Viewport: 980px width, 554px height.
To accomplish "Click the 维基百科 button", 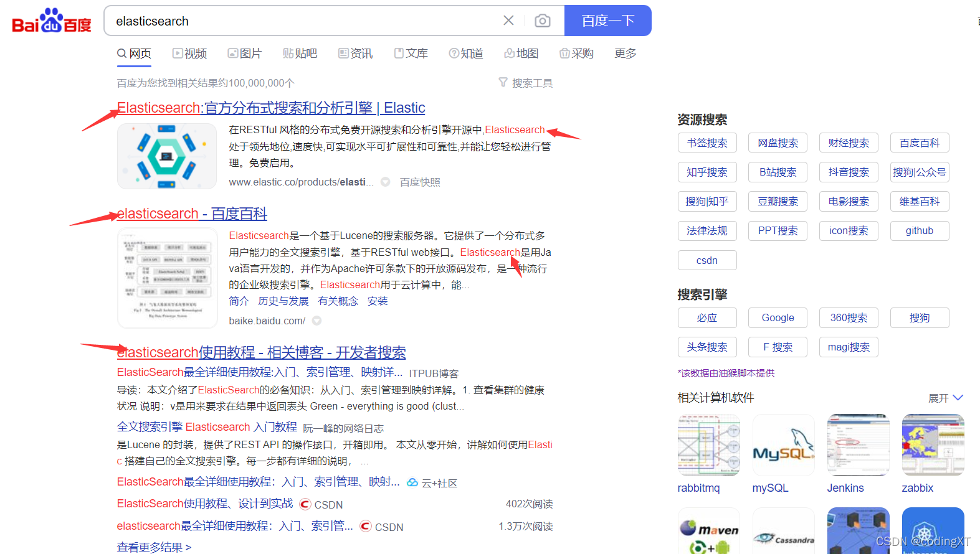I will [920, 201].
